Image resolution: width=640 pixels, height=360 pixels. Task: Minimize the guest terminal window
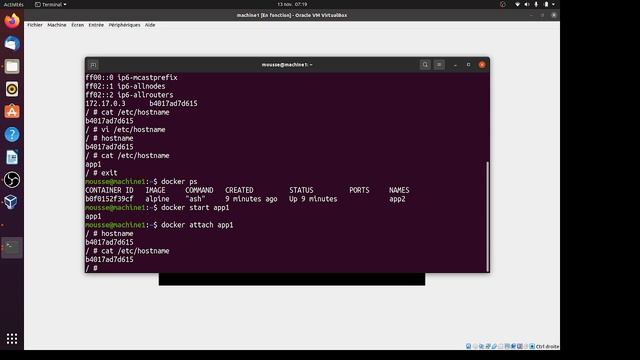pos(455,64)
